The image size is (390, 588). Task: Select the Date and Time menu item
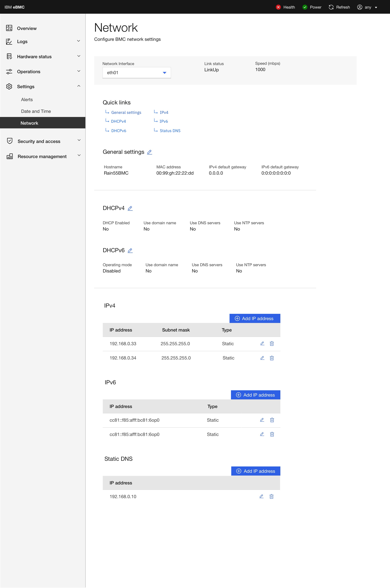[x=36, y=111]
